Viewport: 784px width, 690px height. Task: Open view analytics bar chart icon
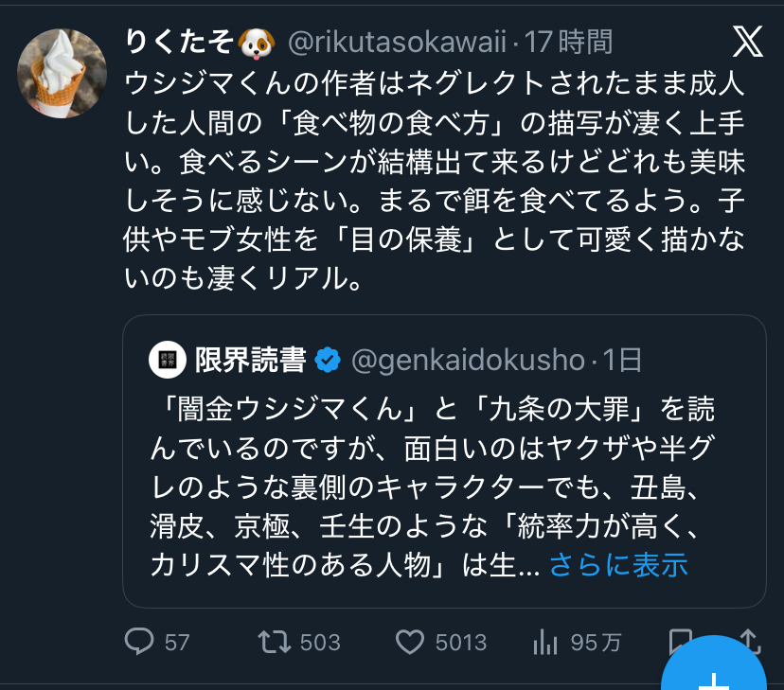544,643
